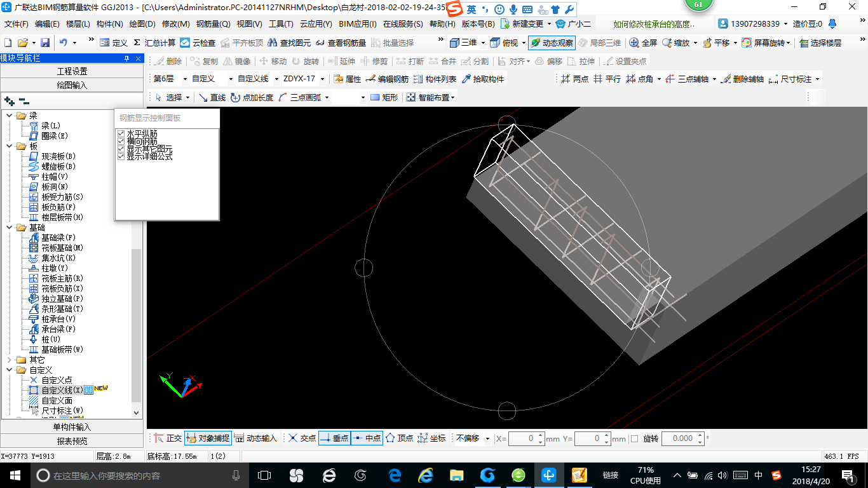The image size is (868, 488).
Task: Collapse the 梁 tree folder
Action: [x=9, y=116]
